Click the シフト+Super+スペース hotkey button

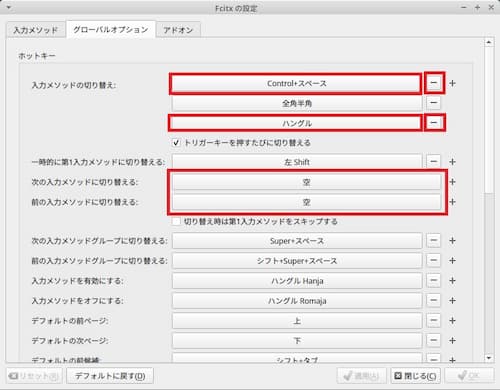point(297,261)
